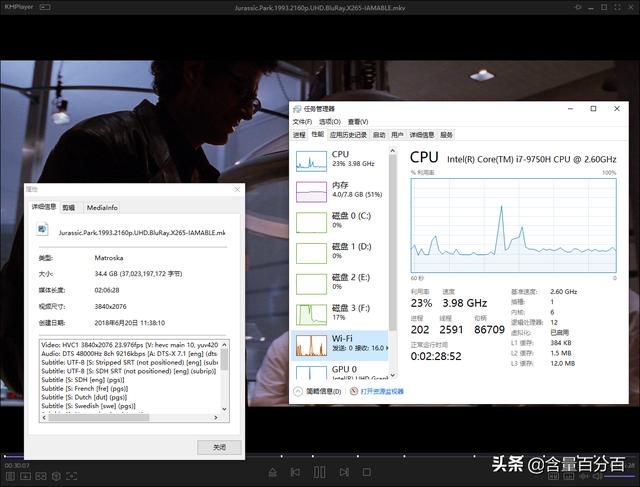The width and height of the screenshot is (640, 487).
Task: Open 打开资源监视器 link
Action: click(382, 391)
